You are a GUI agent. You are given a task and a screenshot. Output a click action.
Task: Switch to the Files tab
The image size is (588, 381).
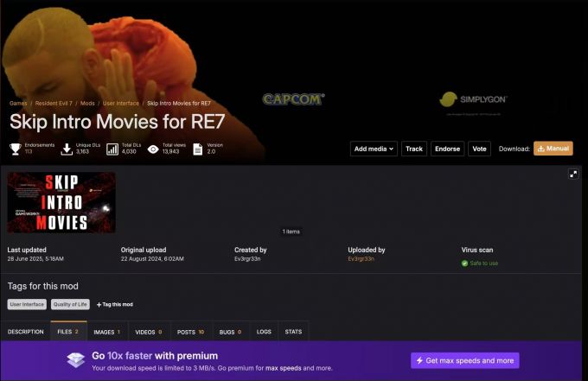[68, 332]
